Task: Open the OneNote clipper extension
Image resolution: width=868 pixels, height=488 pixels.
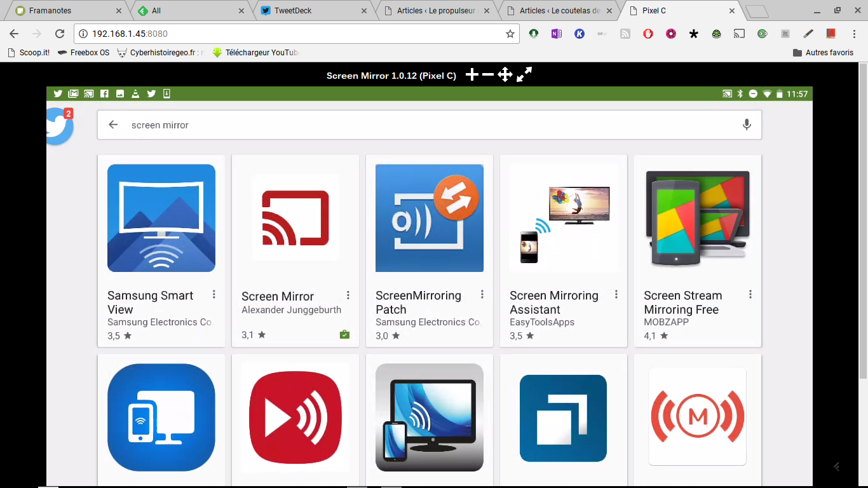Action: (557, 34)
